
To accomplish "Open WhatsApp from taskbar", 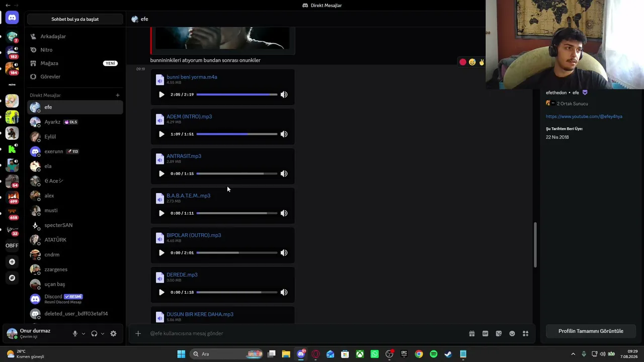I will [375, 354].
